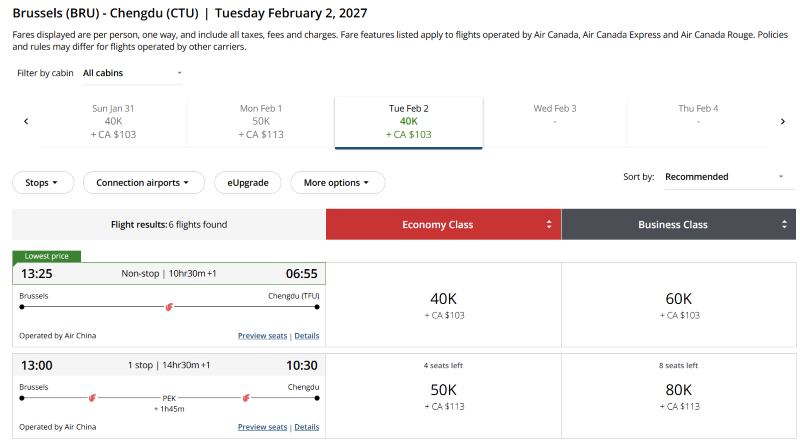Click second Air China logo after PEK
Screen dimensions: 800x442
pos(246,397)
